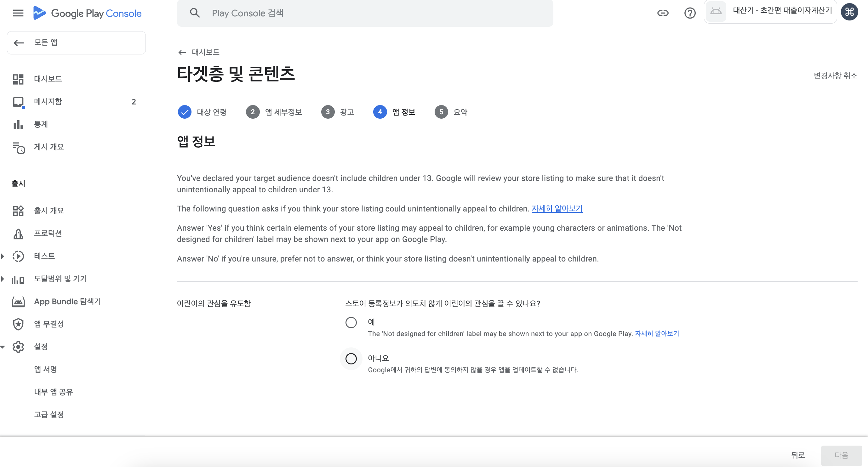Click the account avatar in top right
This screenshot has height=467, width=868.
(x=849, y=12)
